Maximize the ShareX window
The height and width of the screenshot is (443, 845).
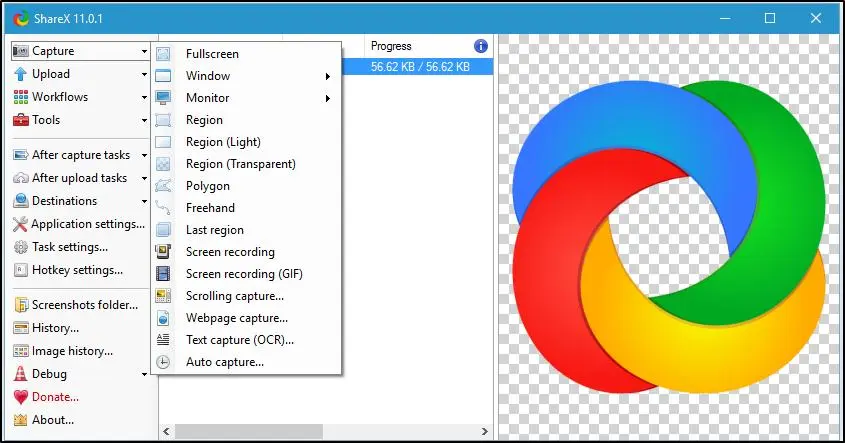point(770,18)
